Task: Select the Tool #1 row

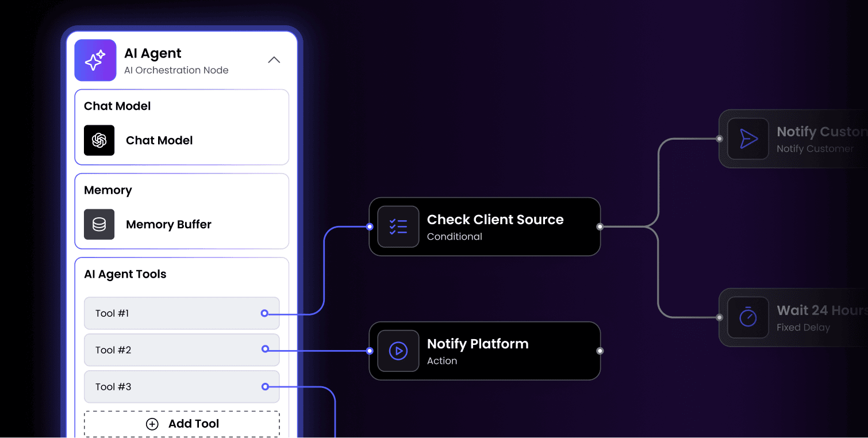Action: coord(182,313)
